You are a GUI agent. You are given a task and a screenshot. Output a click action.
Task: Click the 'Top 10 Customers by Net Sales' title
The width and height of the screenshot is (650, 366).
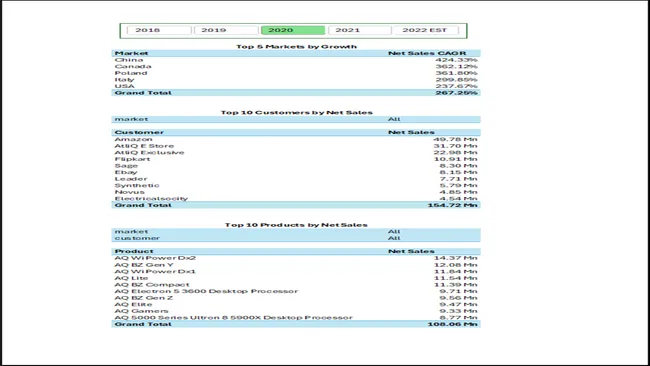point(296,112)
